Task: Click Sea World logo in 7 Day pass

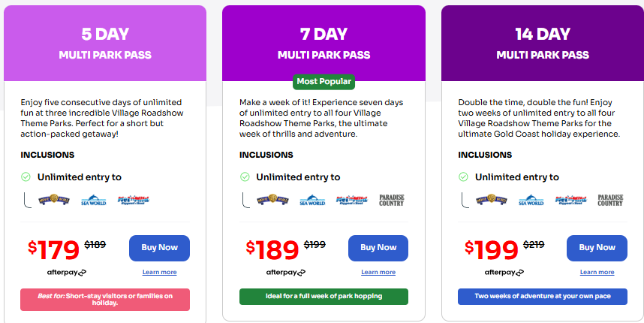Action: (312, 201)
